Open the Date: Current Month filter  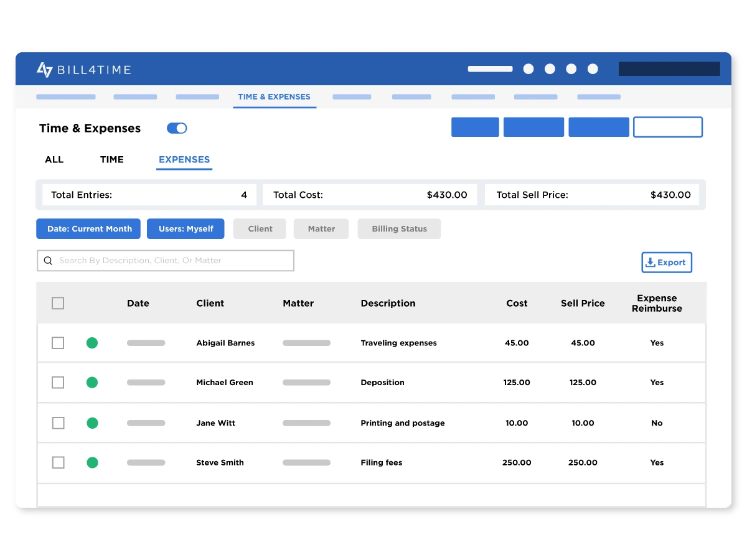click(89, 229)
